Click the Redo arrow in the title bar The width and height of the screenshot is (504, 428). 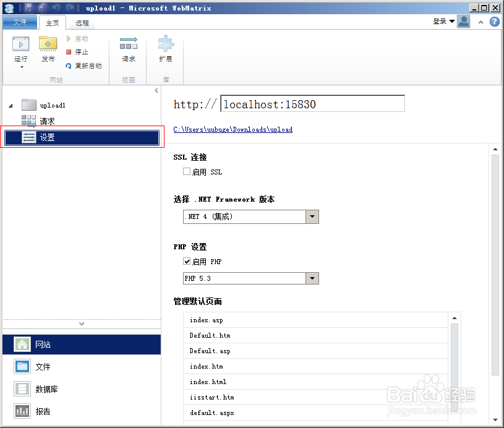[70, 7]
